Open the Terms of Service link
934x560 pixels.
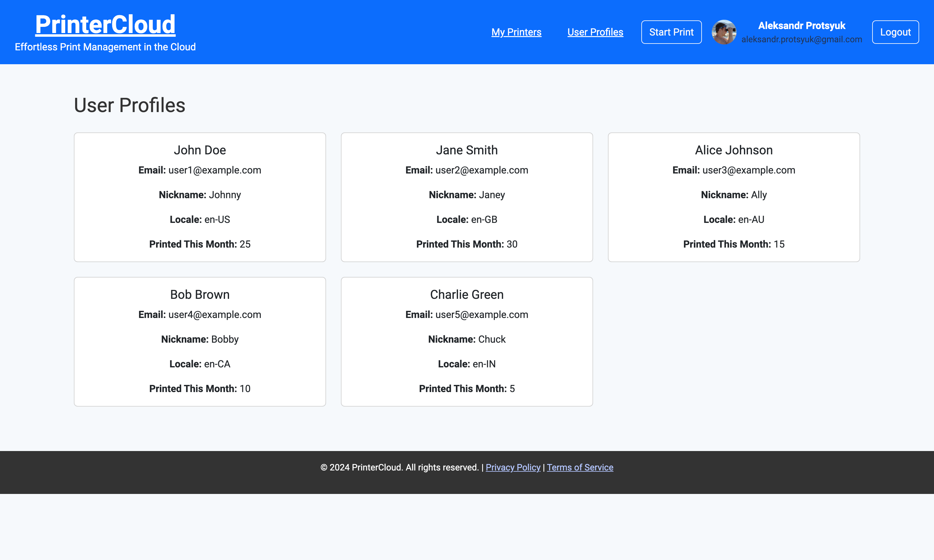(x=580, y=467)
